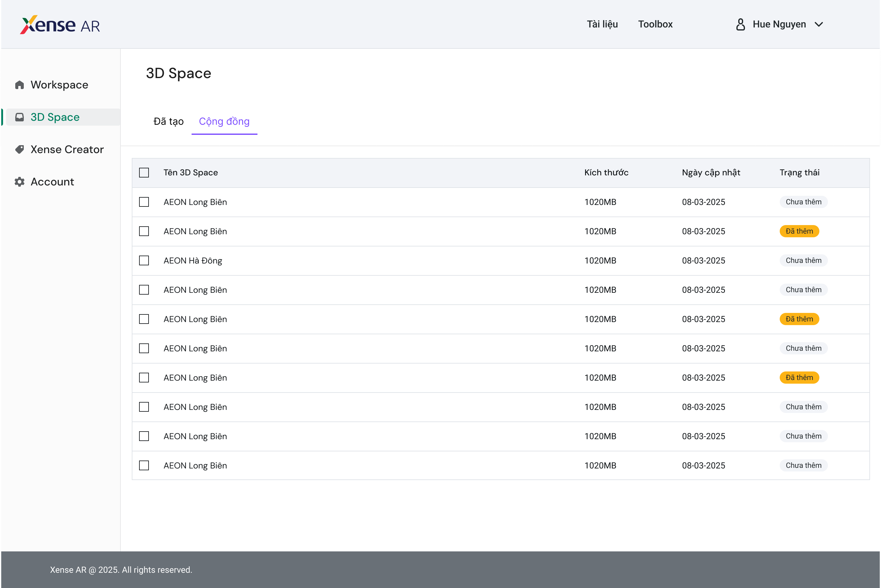Switch to the Đã tạo tab
Image resolution: width=881 pixels, height=588 pixels.
pos(168,121)
